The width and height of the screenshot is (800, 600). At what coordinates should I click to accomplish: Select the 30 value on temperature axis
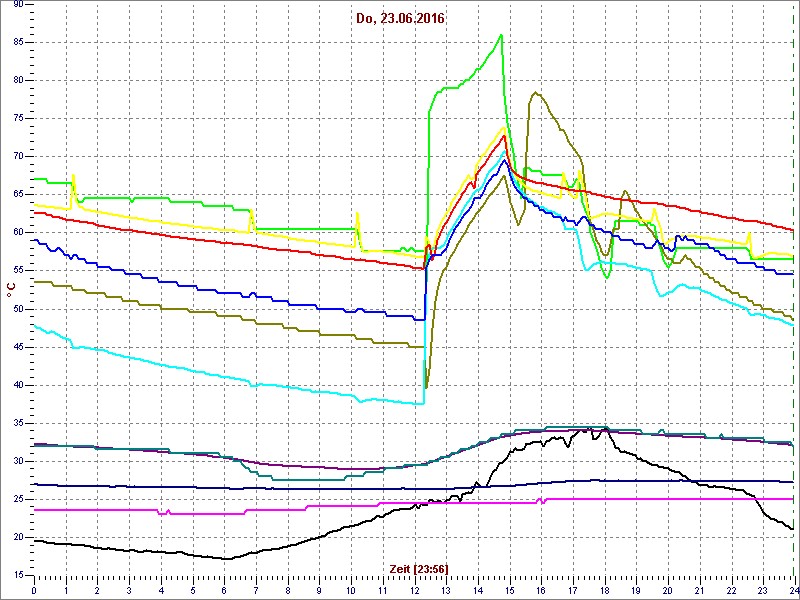coord(18,461)
